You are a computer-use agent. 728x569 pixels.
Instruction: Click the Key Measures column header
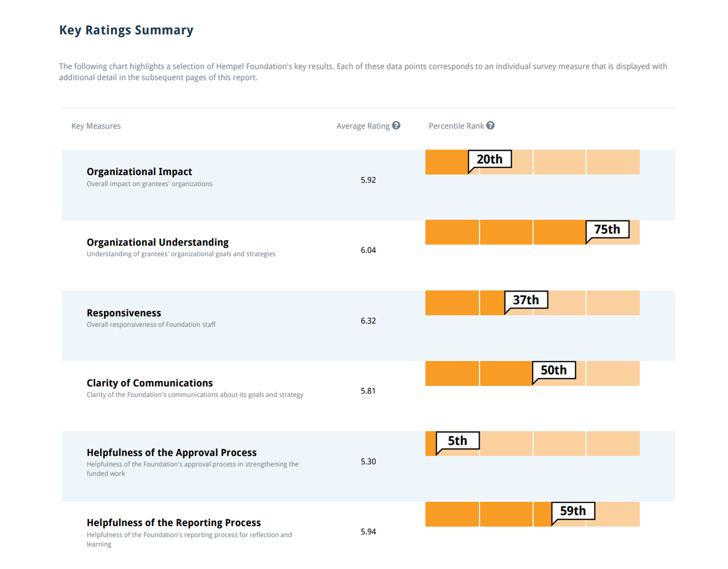click(x=96, y=126)
